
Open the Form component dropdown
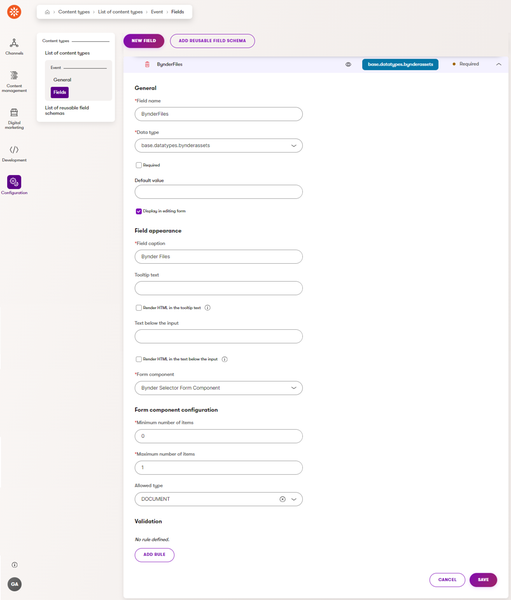coord(219,388)
